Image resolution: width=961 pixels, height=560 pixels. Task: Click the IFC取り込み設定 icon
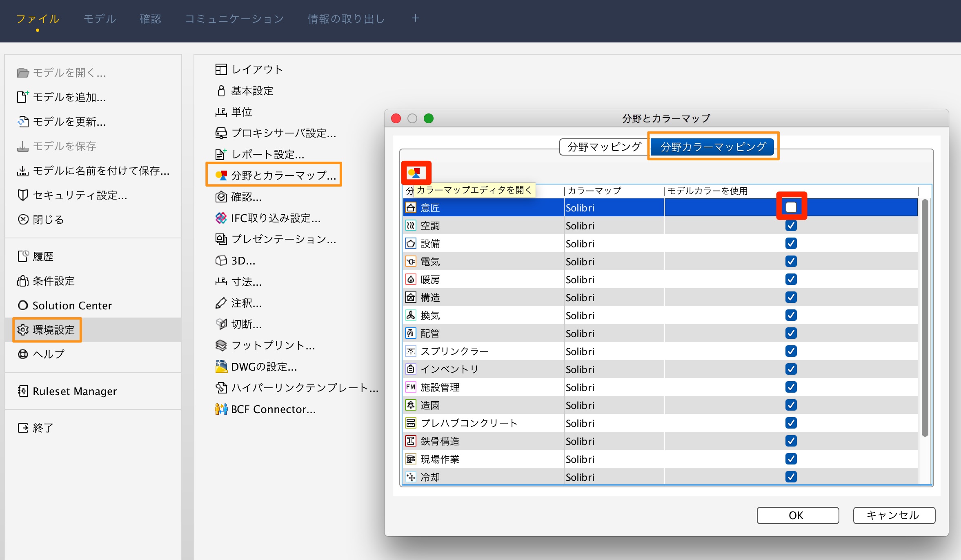coord(221,218)
